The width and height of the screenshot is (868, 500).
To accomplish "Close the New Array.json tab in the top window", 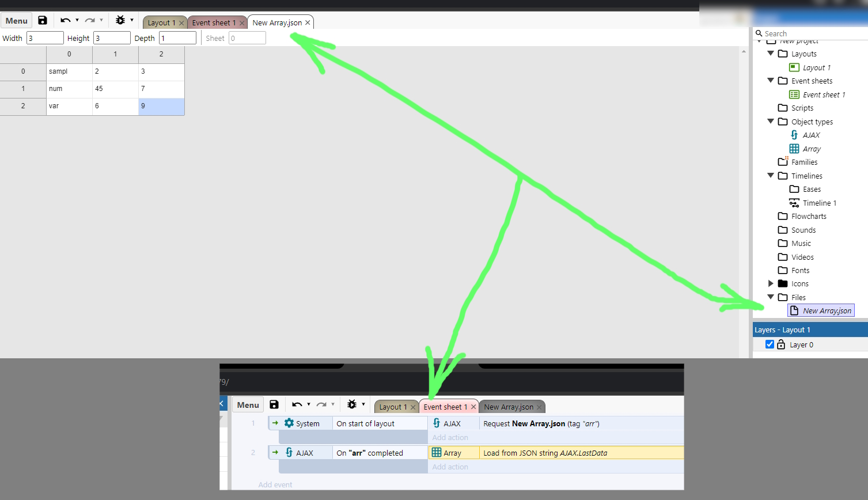I will 308,22.
